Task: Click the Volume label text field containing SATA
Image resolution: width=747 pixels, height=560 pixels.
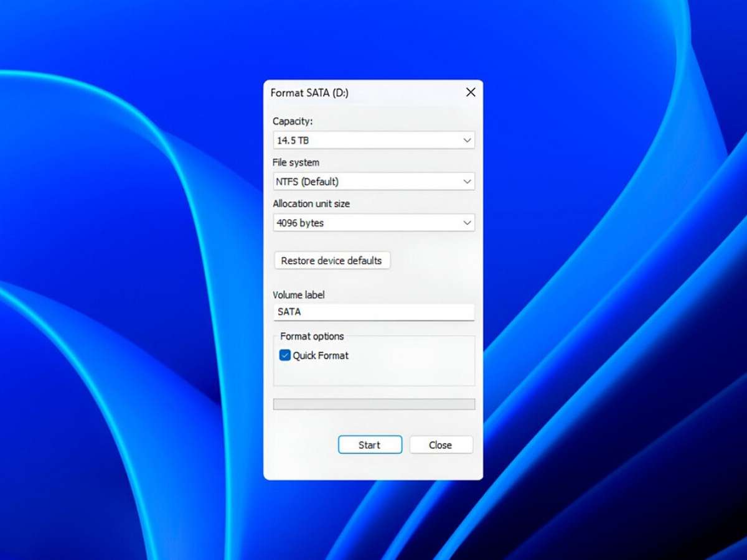Action: 374,312
